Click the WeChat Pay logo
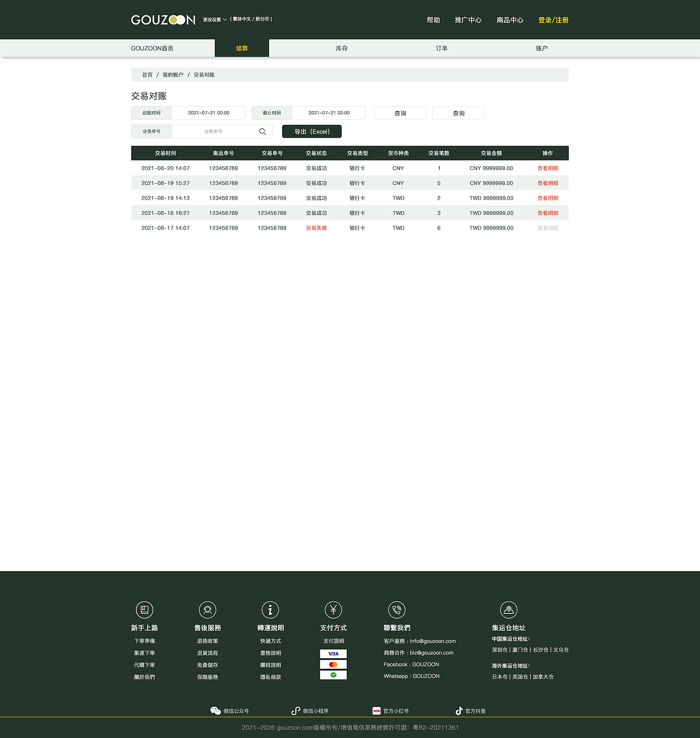This screenshot has width=700, height=738. (x=334, y=675)
